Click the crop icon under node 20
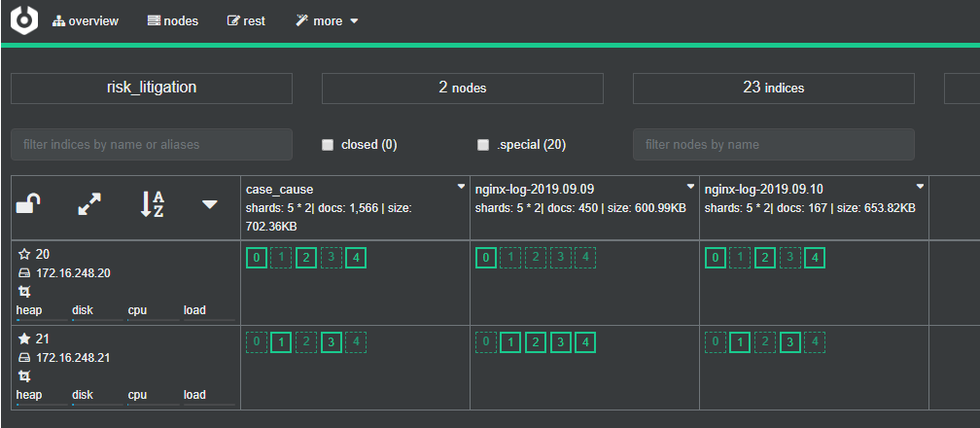 pos(24,292)
